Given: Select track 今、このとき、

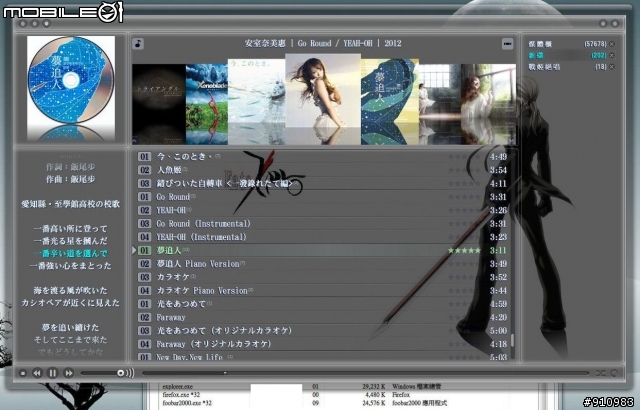Looking at the screenshot, I should [322, 157].
